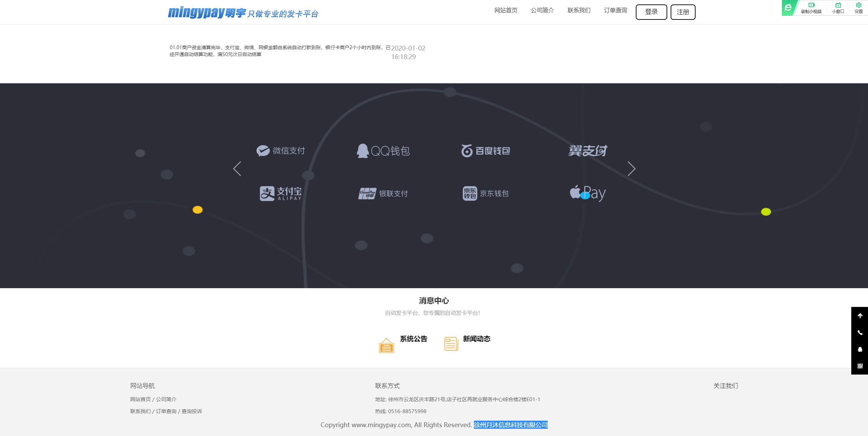Click the 热线: 0516-88575998 text

(401, 411)
